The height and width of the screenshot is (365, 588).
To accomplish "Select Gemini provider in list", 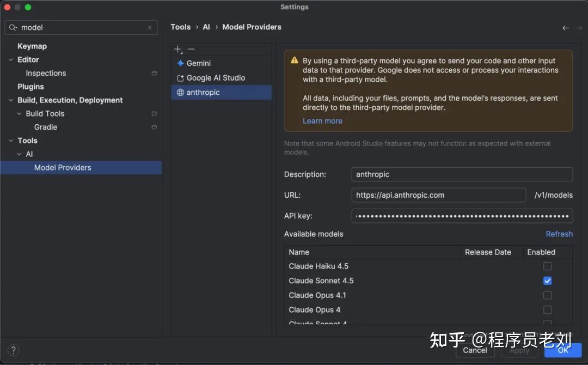I will 221,63.
